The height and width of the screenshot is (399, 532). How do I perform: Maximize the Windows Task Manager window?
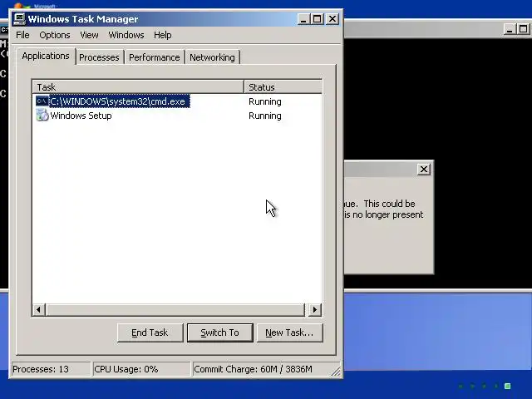pyautogui.click(x=318, y=19)
